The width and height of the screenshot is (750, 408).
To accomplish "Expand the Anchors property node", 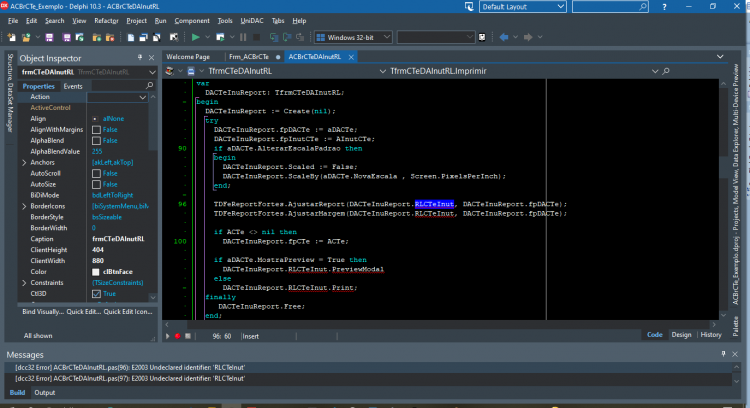I will point(24,163).
